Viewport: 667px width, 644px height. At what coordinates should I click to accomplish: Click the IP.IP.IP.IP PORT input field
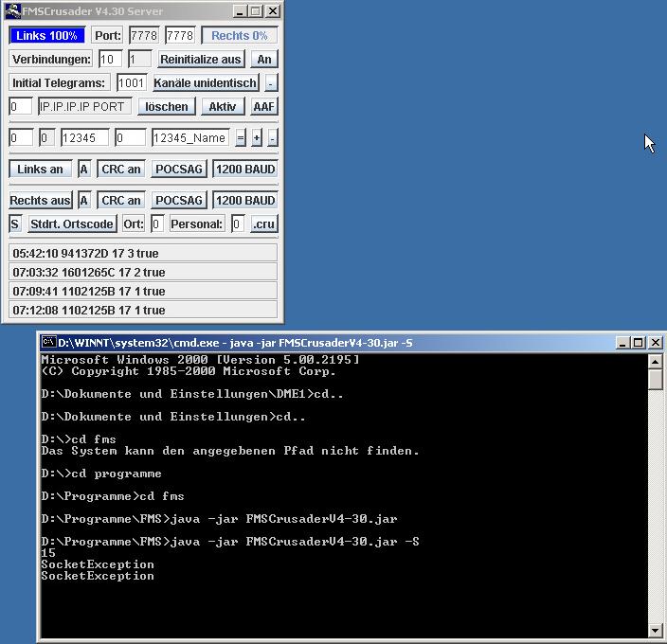click(x=84, y=106)
